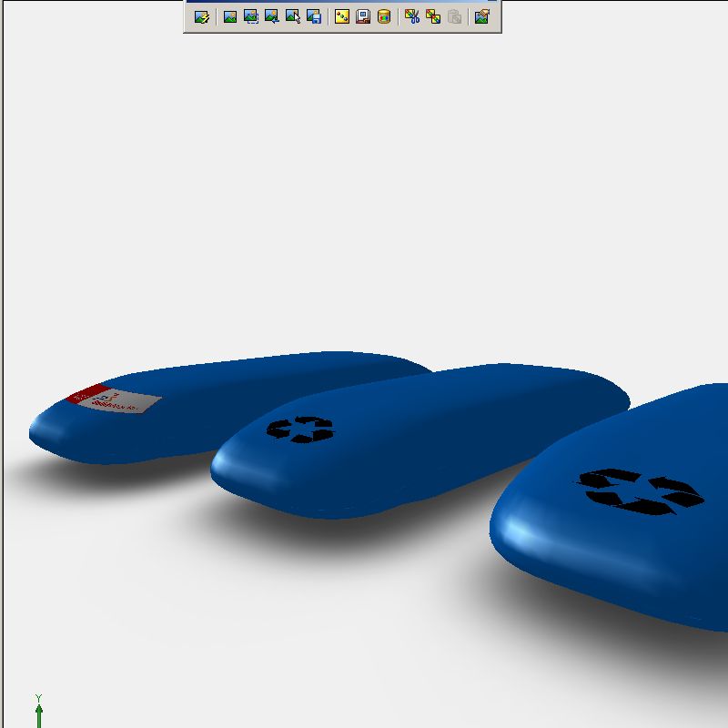The width and height of the screenshot is (728, 728).
Task: Select the red and white decal on left model
Action: tap(114, 399)
